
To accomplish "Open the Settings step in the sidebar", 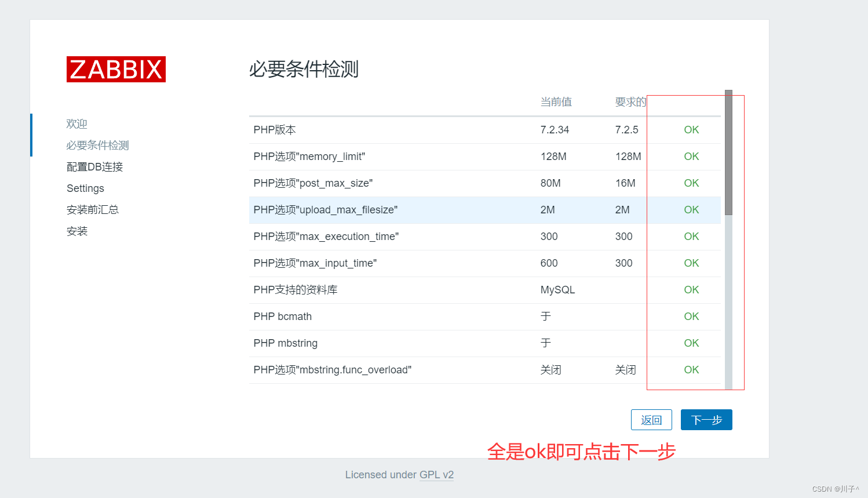I will [85, 188].
